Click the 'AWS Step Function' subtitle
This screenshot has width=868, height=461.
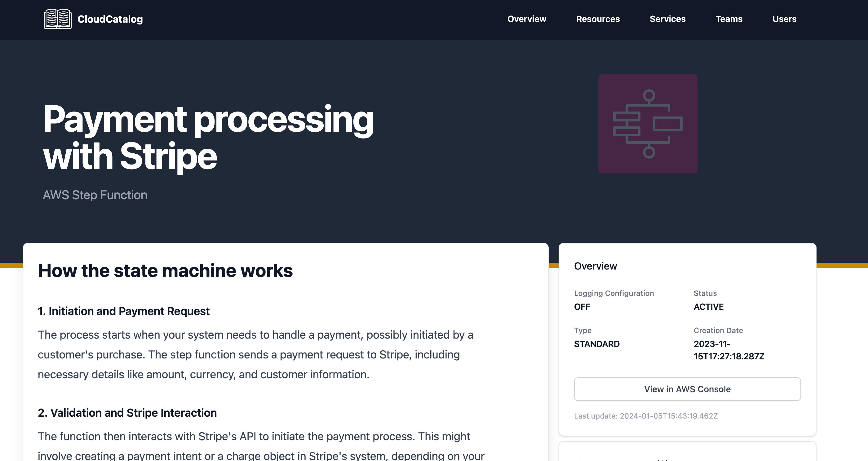[95, 195]
